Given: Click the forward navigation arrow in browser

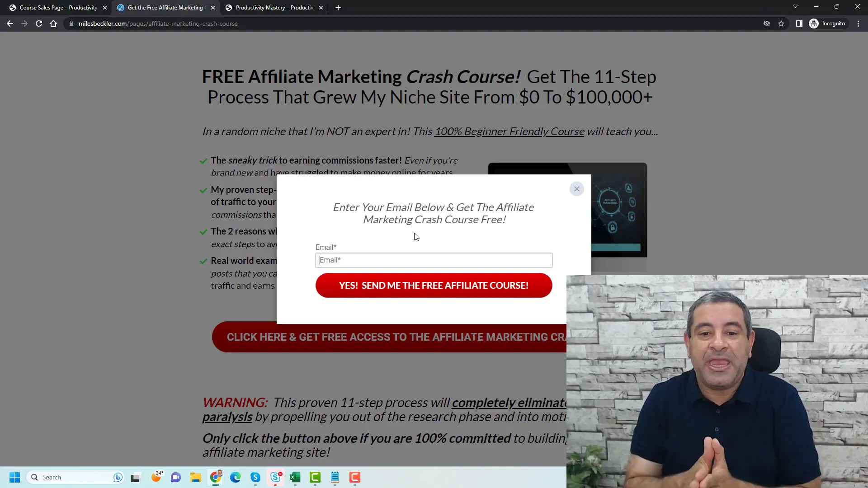Looking at the screenshot, I should (24, 23).
